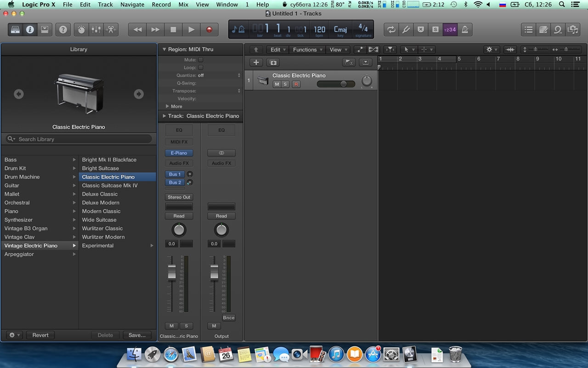The width and height of the screenshot is (588, 368).
Task: Show previous patch with left arrow
Action: (18, 94)
